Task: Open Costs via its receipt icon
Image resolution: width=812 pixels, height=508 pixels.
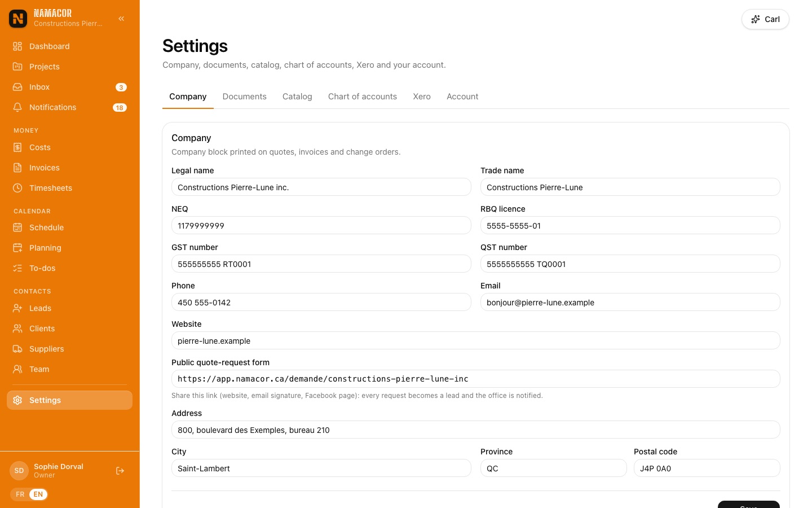Action: click(x=17, y=147)
